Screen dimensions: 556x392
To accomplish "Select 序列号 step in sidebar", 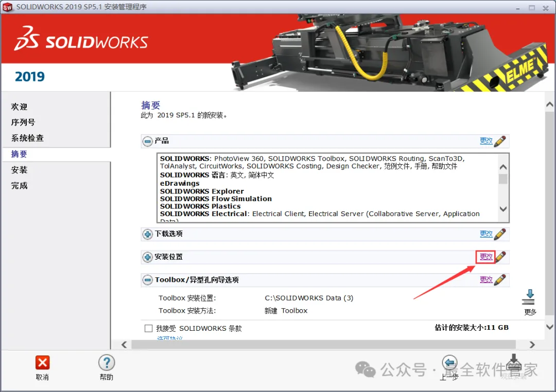I will point(23,122).
